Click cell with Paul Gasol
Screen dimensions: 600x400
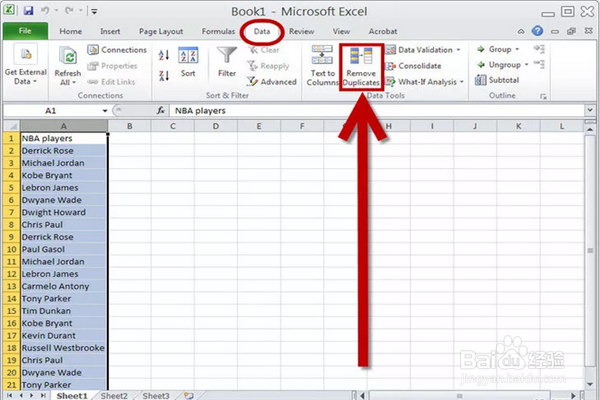64,249
